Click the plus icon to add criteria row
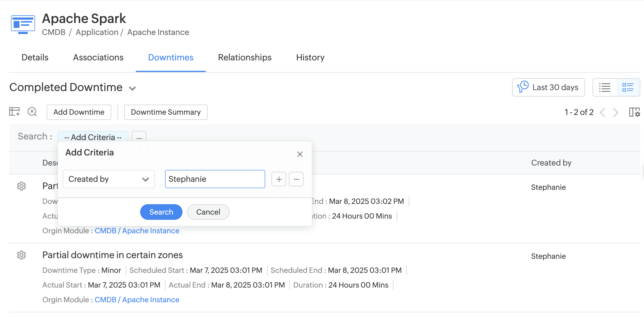 (279, 179)
